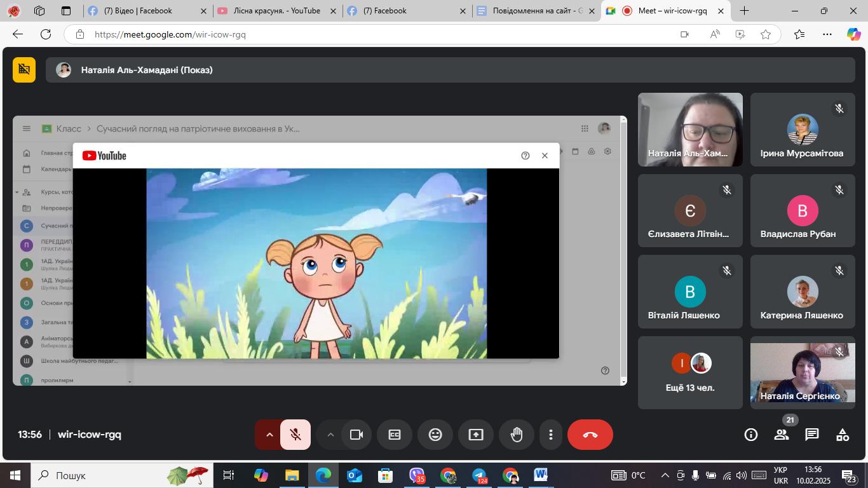Open a new browser tab
The width and height of the screenshot is (868, 488).
[744, 11]
